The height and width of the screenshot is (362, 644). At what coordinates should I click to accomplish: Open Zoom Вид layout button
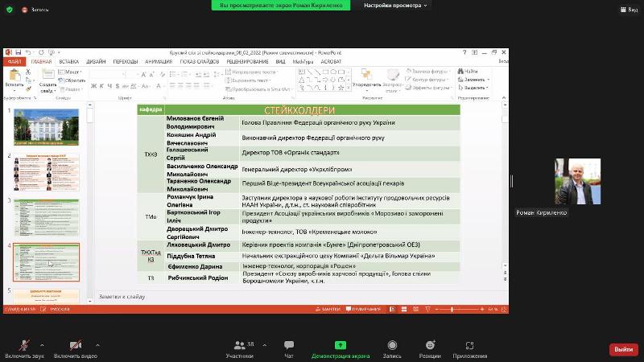pyautogui.click(x=630, y=10)
